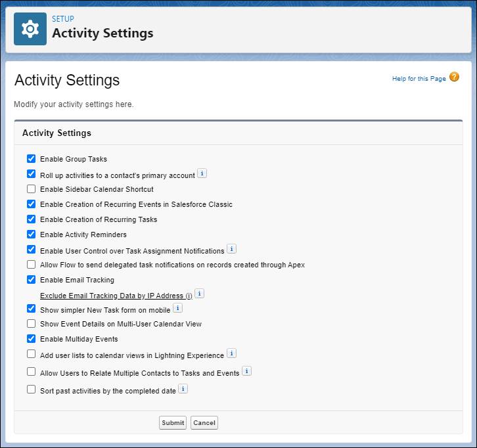Check Show Event Details on Multi-User Calendar
This screenshot has width=477, height=448.
[31, 323]
